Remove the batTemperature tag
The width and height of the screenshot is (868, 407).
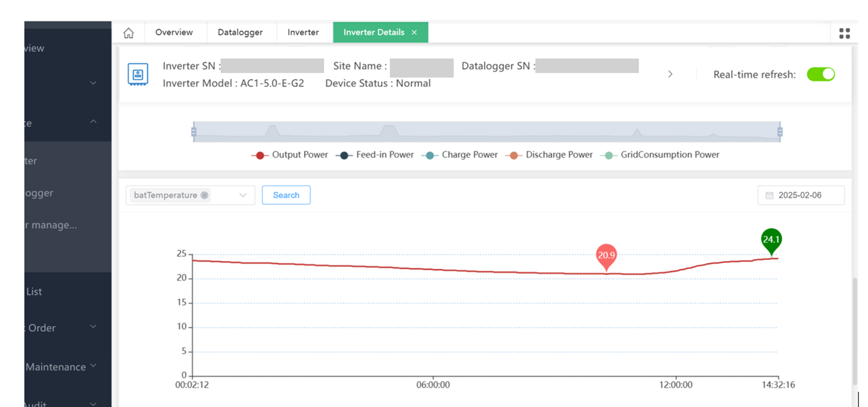click(204, 196)
